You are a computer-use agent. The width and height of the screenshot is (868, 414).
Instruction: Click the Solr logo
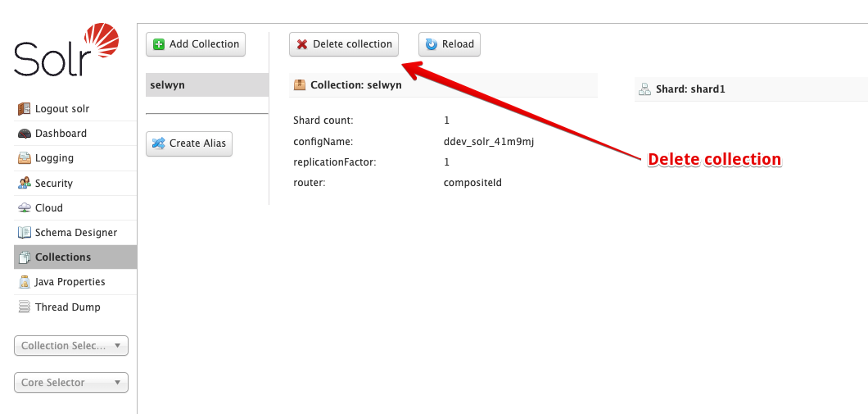(x=67, y=49)
